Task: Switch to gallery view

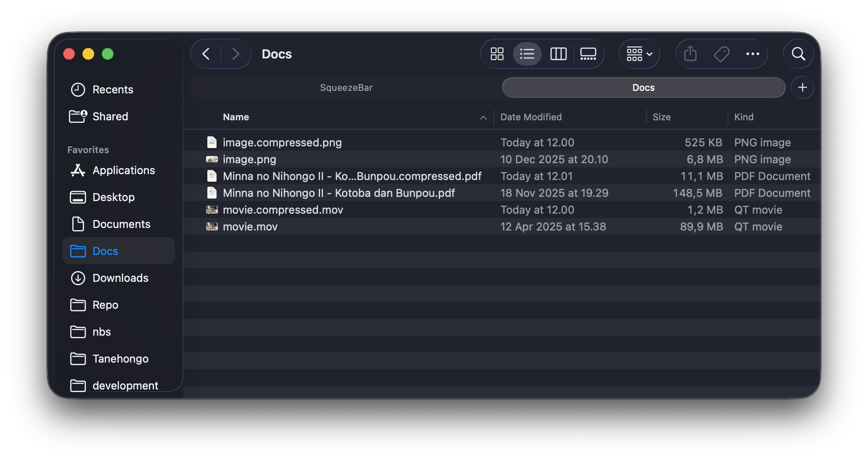Action: tap(588, 54)
